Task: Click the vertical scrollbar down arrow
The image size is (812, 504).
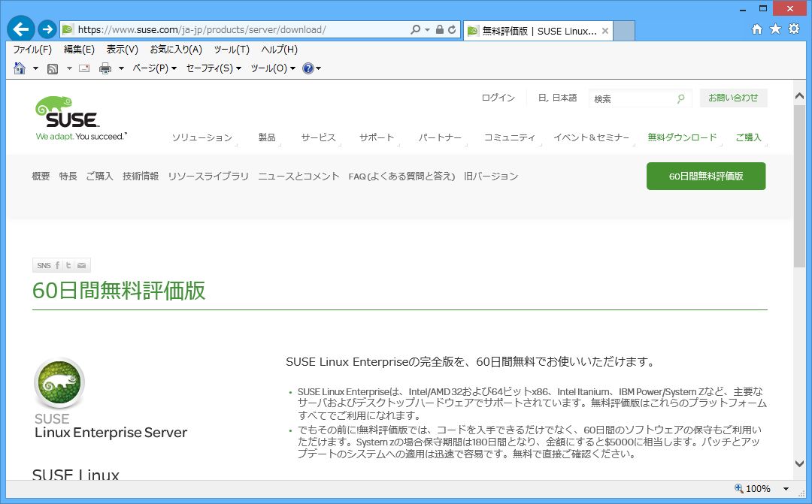Action: coord(799,464)
